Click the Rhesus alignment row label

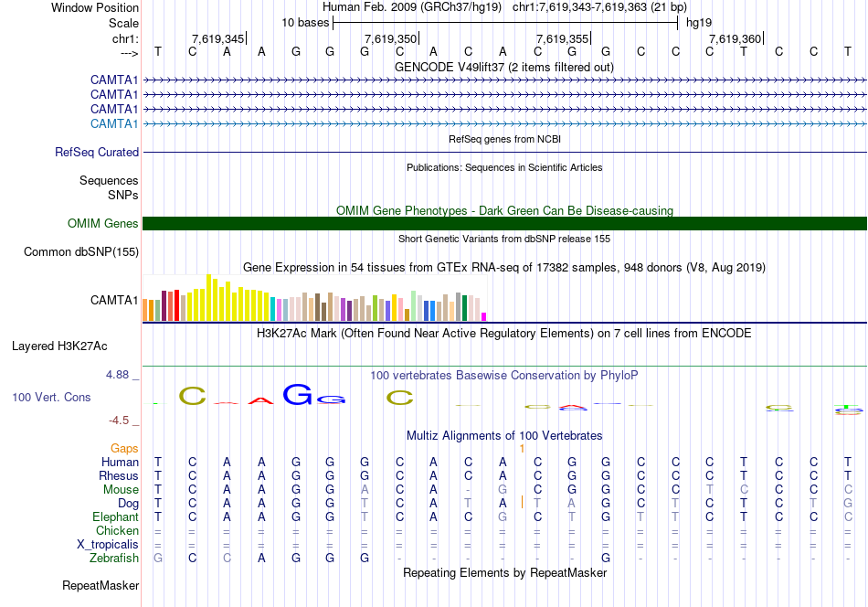119,475
